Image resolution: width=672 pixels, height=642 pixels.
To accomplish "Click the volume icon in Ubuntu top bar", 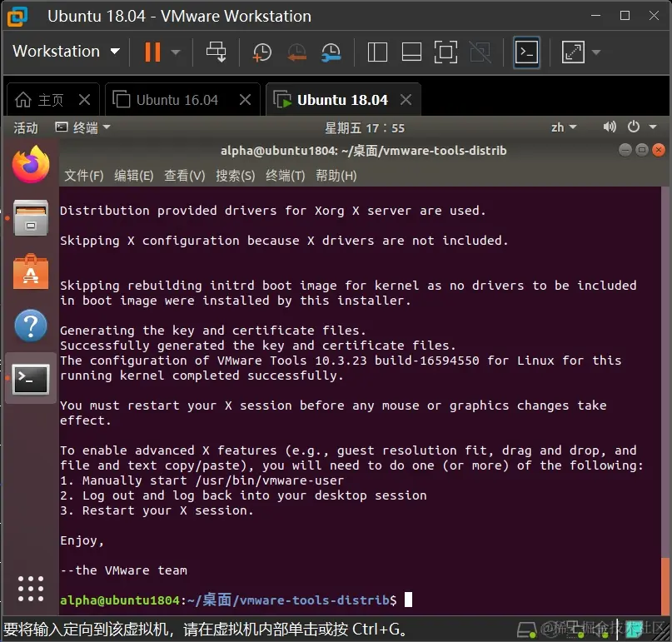I will pyautogui.click(x=609, y=127).
